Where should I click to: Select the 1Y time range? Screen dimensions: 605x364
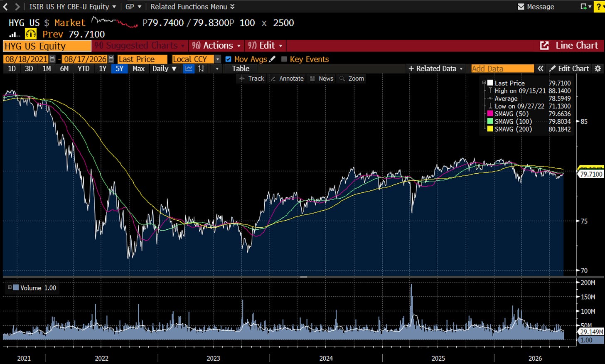(103, 69)
